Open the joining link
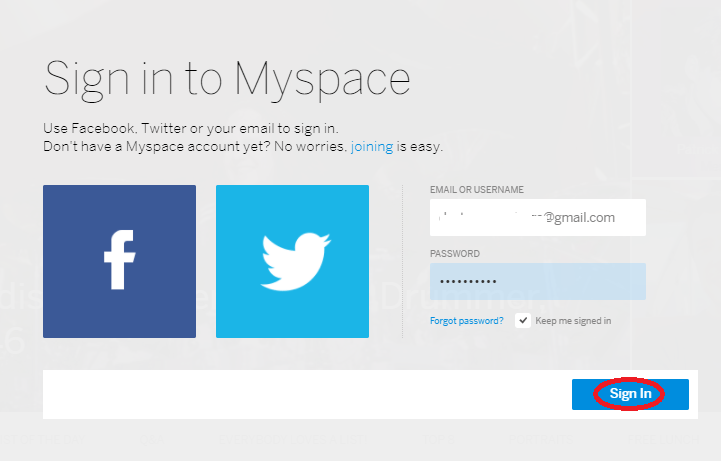Image resolution: width=721 pixels, height=461 pixels. point(372,147)
